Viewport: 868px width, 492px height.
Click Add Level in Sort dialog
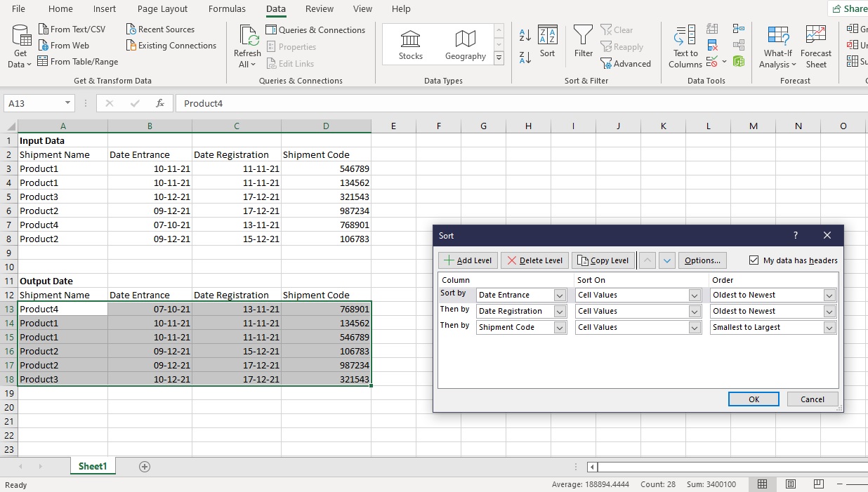tap(468, 260)
